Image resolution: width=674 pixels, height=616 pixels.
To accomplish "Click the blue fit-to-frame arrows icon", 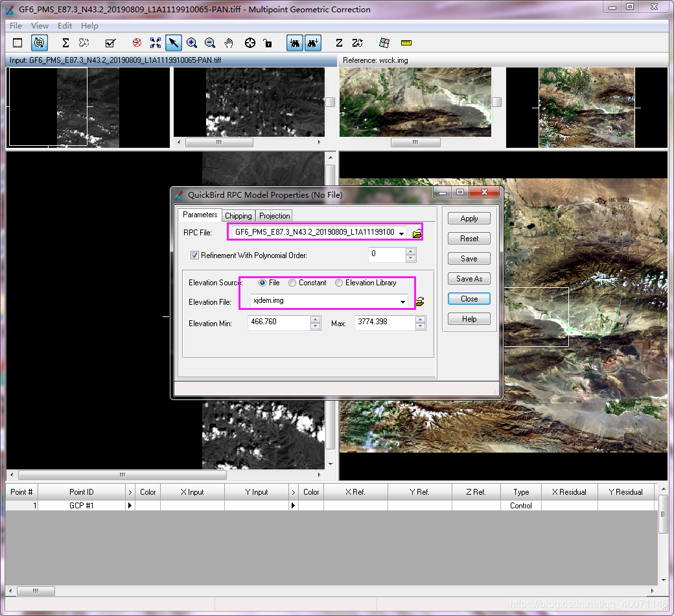I will pyautogui.click(x=155, y=43).
